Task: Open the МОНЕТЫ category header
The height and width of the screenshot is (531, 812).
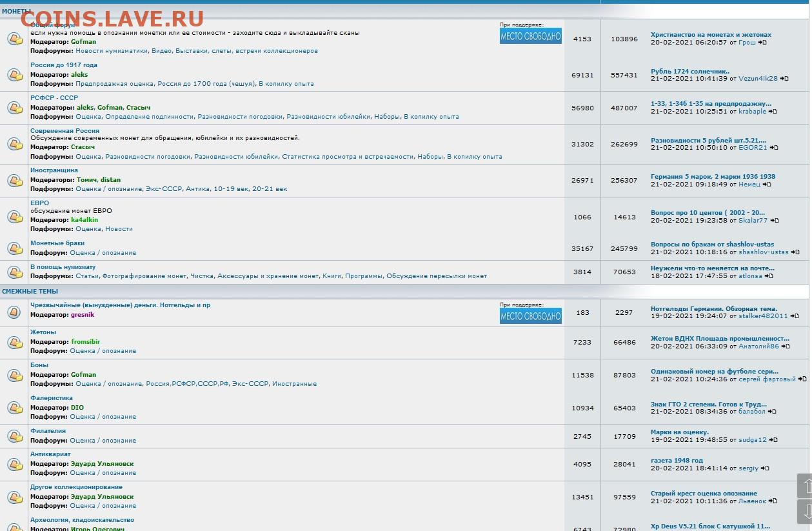Action: 17,12
